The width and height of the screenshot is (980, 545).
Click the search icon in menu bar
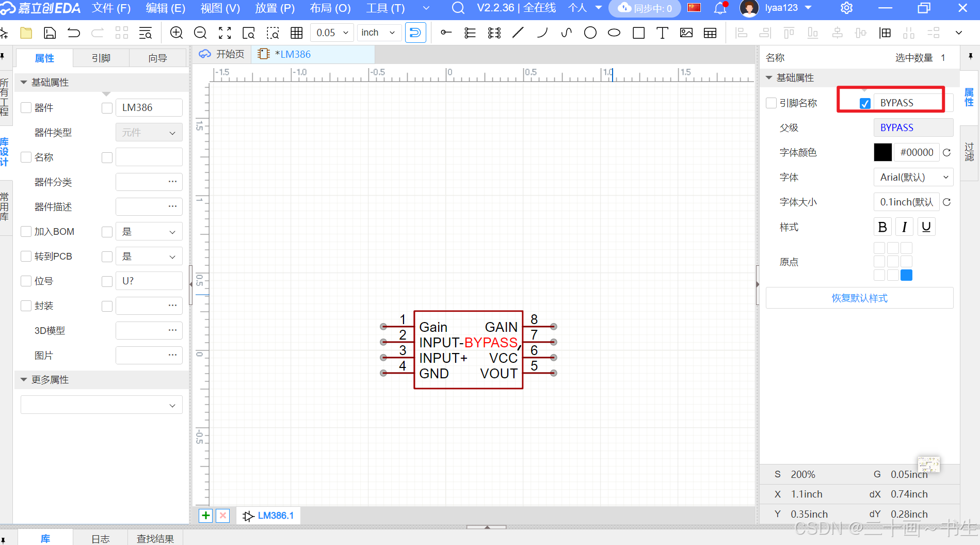pyautogui.click(x=458, y=8)
